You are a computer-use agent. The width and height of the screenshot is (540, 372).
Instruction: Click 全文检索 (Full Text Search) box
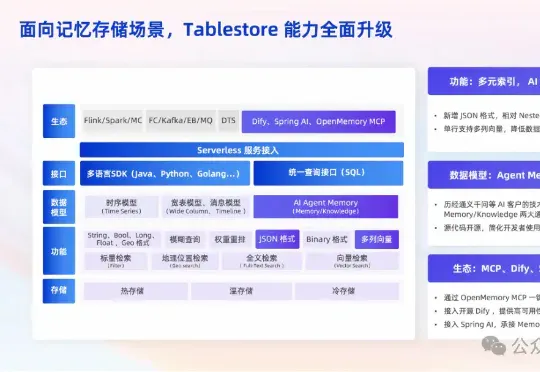pyautogui.click(x=262, y=261)
